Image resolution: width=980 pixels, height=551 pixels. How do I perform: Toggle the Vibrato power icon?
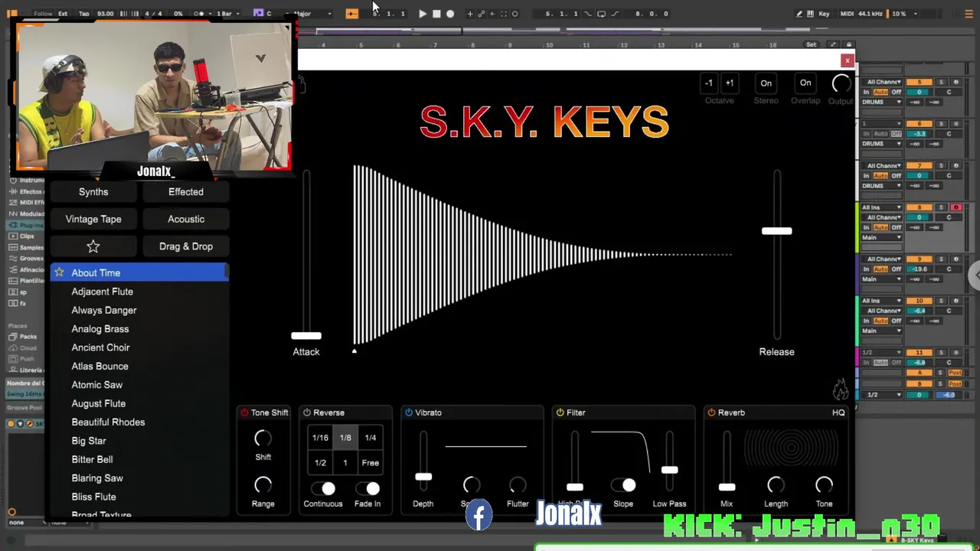pyautogui.click(x=409, y=412)
